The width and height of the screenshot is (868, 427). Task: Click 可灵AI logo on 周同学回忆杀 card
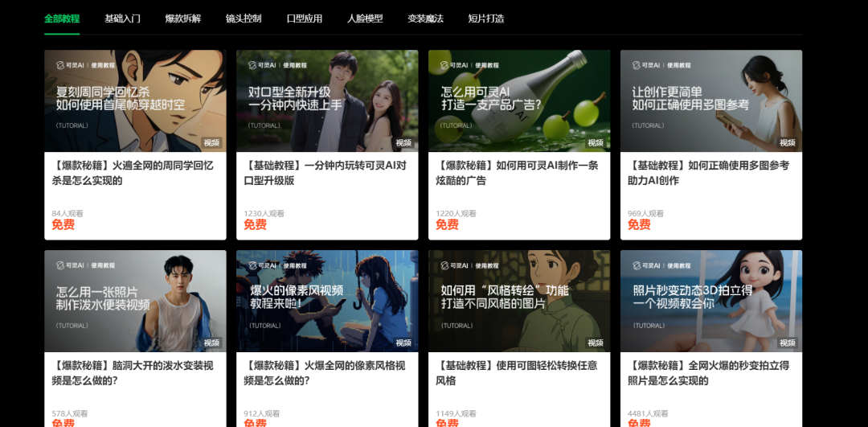70,65
